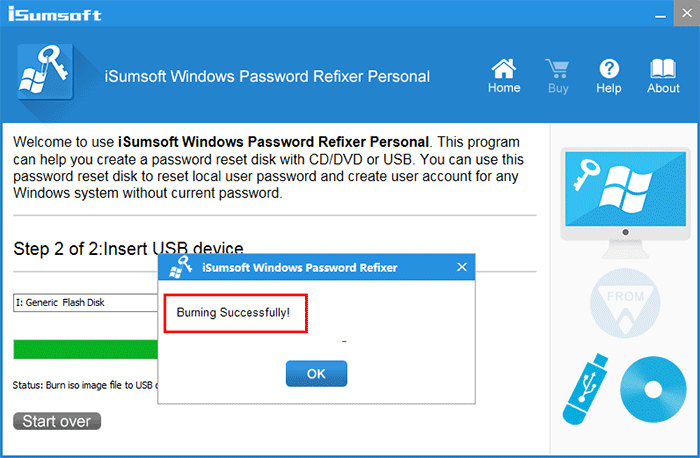The height and width of the screenshot is (458, 700).
Task: Click the blue USB flash drive icon
Action: (585, 389)
